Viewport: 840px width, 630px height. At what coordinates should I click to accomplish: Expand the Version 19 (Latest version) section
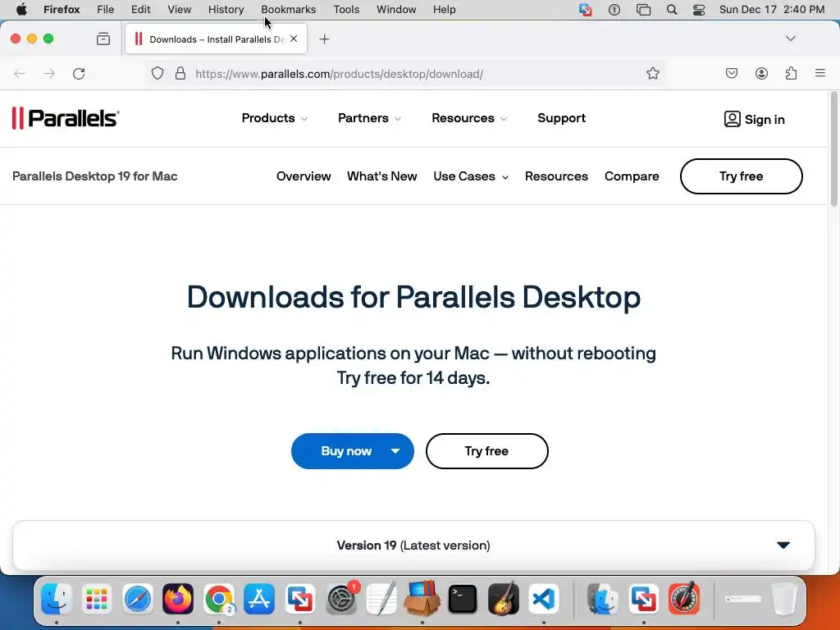point(413,546)
